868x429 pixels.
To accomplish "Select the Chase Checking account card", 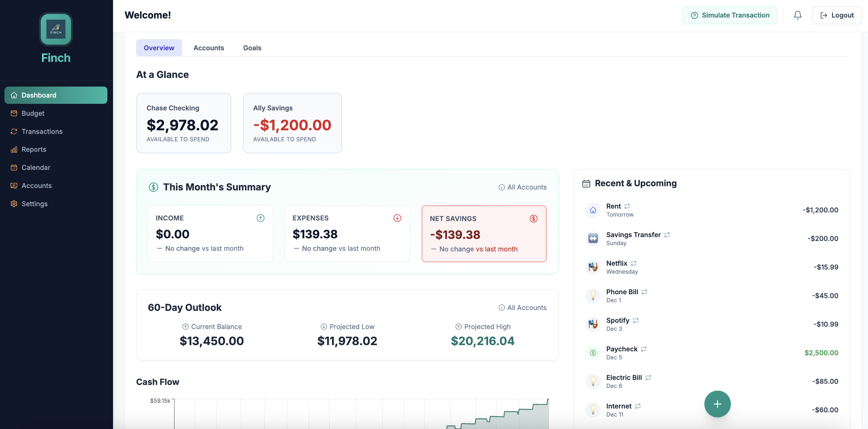I will [184, 123].
